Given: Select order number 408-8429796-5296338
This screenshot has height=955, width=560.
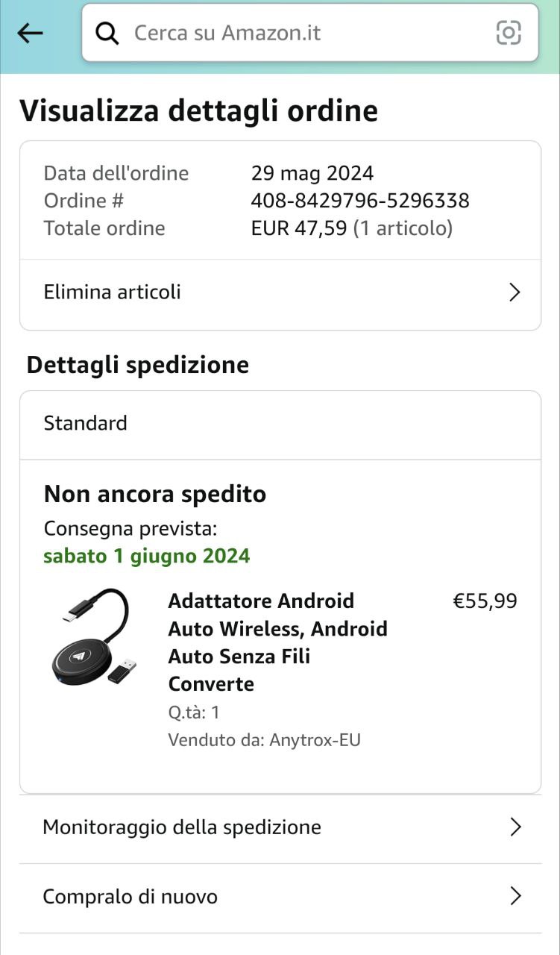Looking at the screenshot, I should coord(360,201).
